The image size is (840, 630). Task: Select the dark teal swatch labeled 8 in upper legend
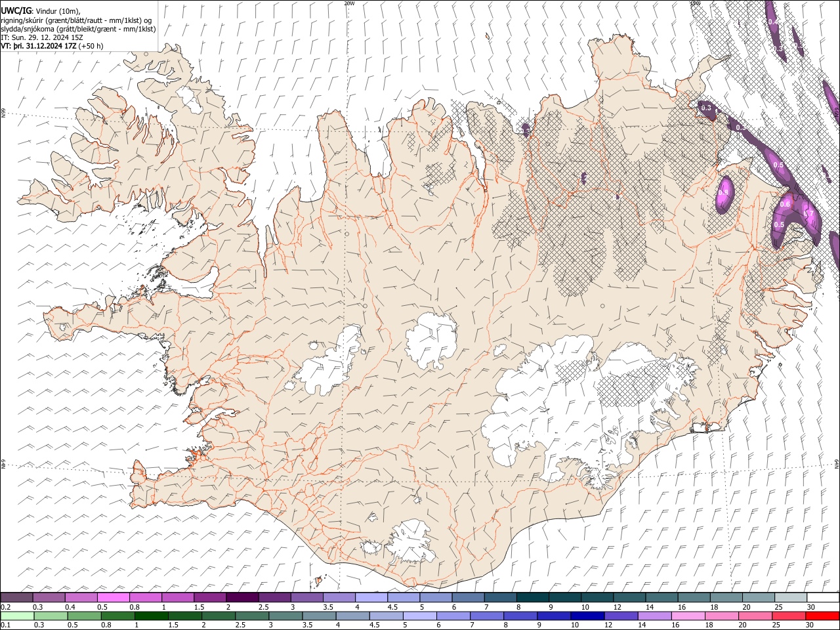click(x=533, y=597)
